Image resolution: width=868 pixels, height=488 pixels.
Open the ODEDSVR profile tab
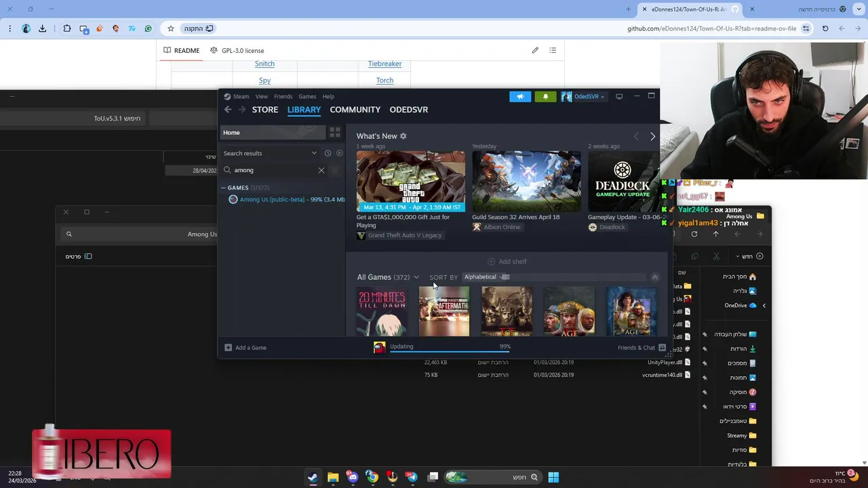pos(408,110)
